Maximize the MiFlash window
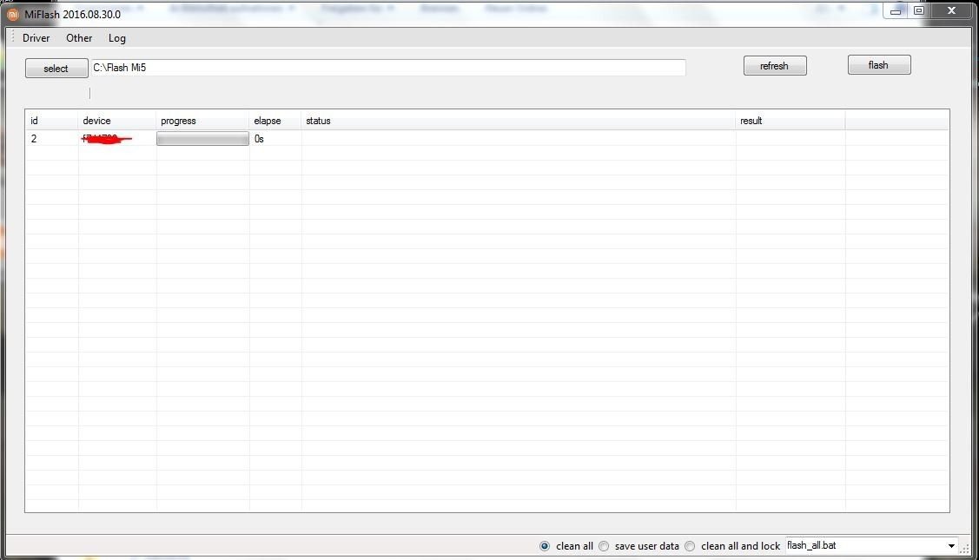979x560 pixels. pos(919,10)
